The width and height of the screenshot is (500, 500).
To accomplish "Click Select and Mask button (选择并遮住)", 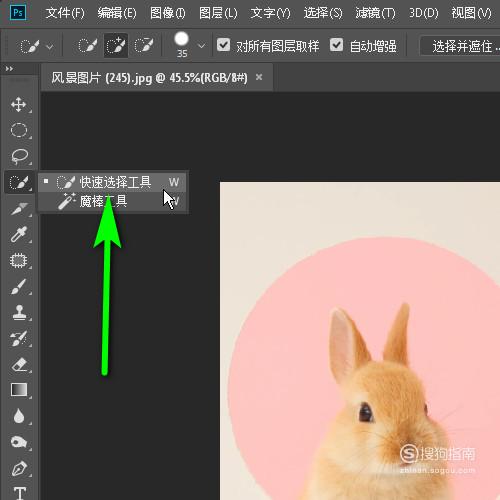I will (x=461, y=46).
